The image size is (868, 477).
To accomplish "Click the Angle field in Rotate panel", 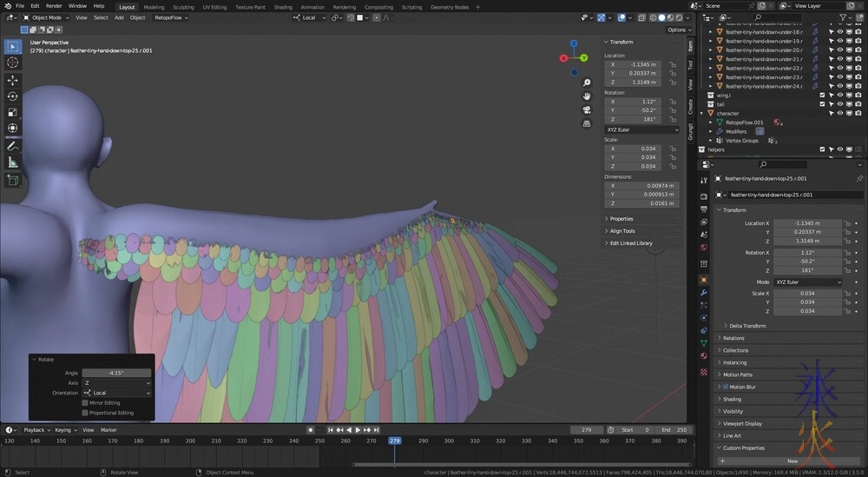I will click(116, 373).
